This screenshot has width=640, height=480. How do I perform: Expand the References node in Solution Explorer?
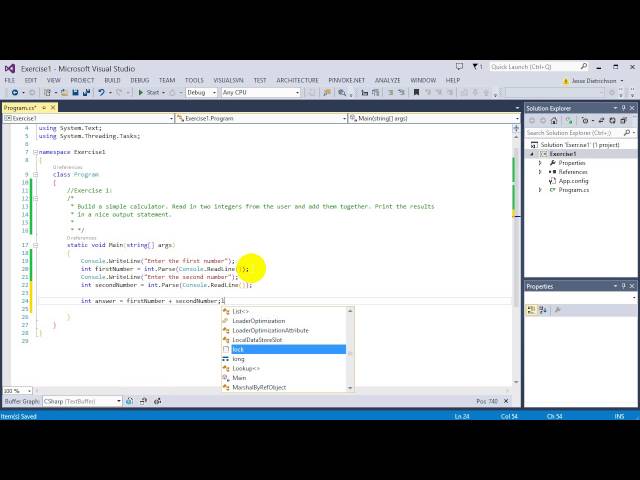click(x=540, y=172)
